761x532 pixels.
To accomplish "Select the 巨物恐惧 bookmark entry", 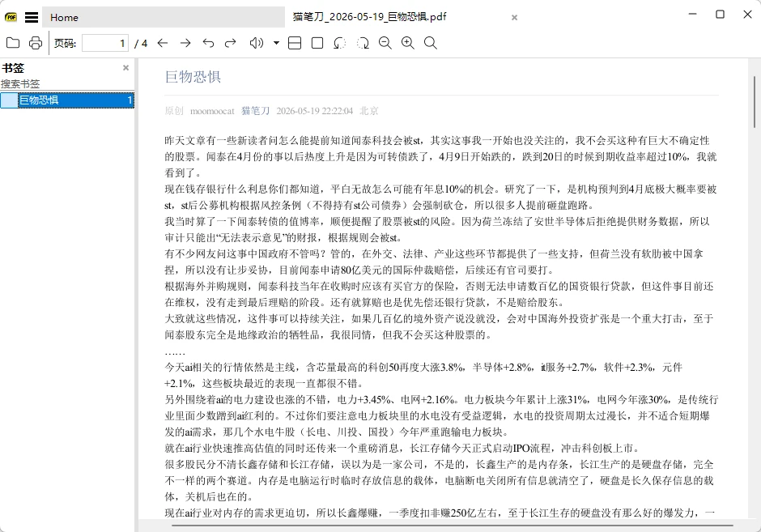I will tap(67, 100).
